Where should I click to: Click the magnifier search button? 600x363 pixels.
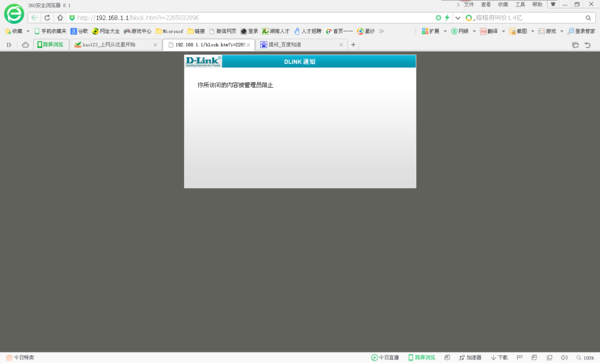[588, 18]
